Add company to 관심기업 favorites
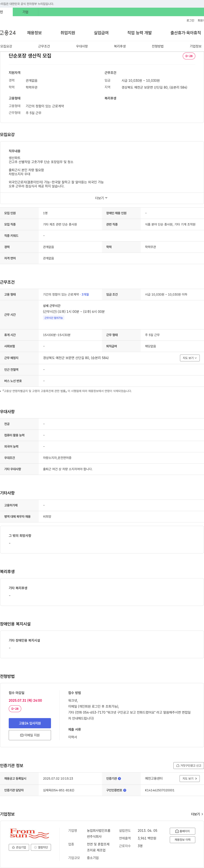Screen dimensions: 204x868 point(19,847)
